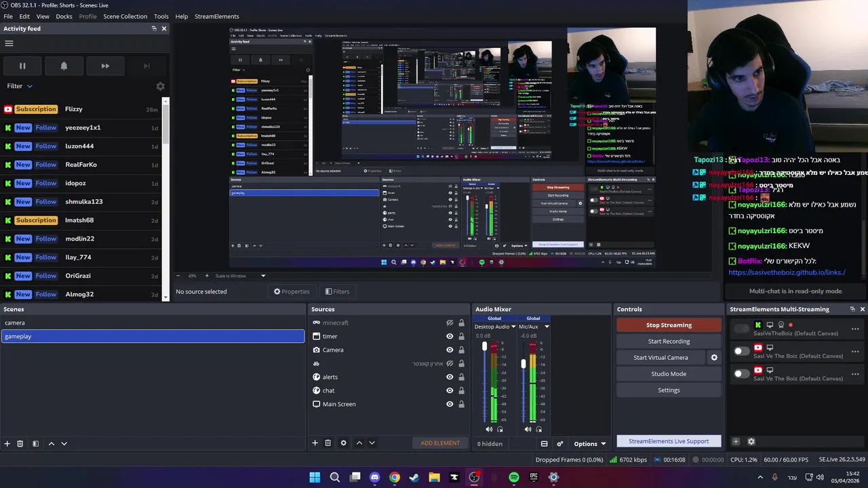
Task: Mute alerts with the bell icon
Action: pyautogui.click(x=64, y=66)
